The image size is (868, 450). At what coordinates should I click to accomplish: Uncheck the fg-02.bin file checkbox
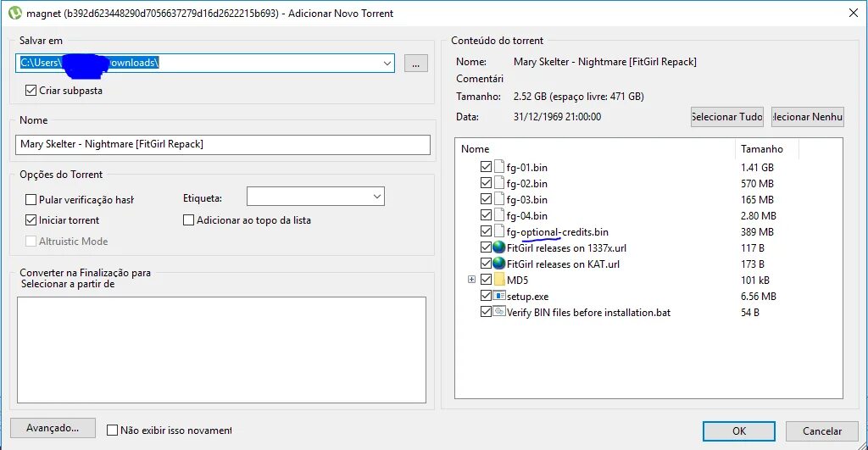click(x=486, y=183)
